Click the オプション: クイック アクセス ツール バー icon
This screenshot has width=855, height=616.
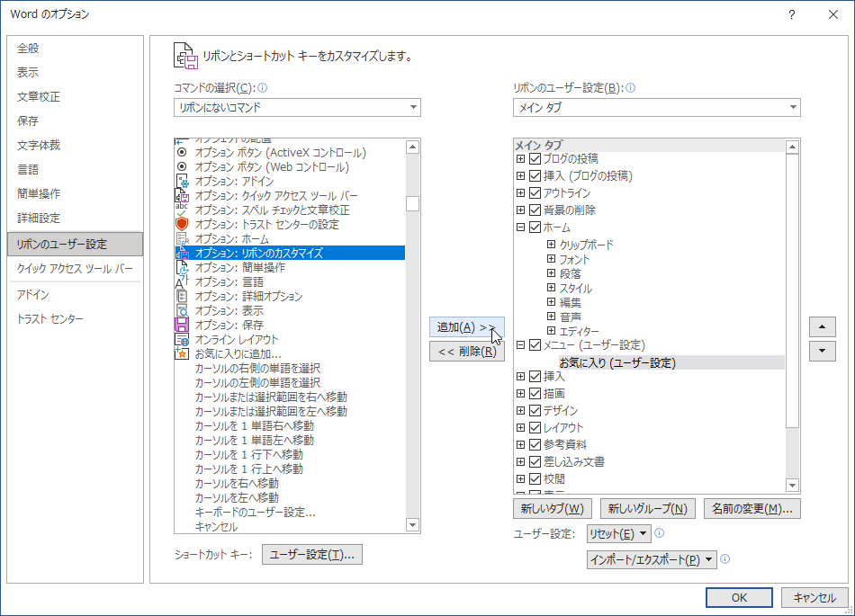182,195
